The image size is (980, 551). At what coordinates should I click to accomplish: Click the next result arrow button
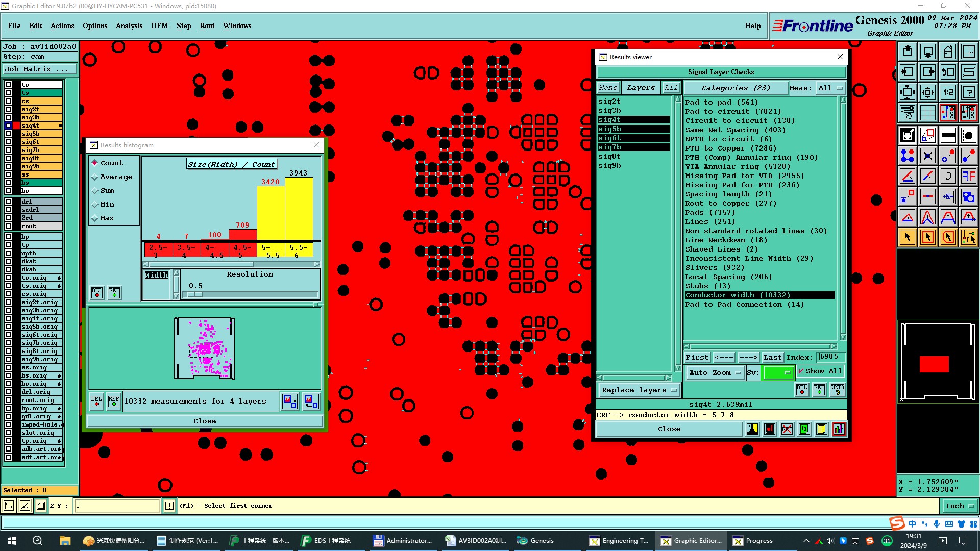749,357
